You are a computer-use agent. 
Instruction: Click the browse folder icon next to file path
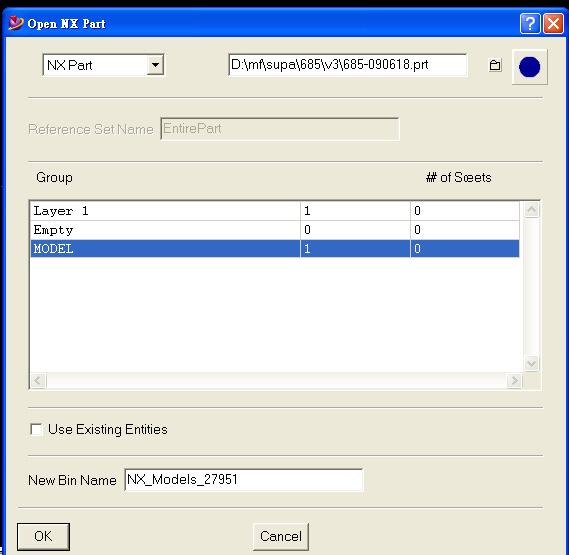pyautogui.click(x=495, y=65)
